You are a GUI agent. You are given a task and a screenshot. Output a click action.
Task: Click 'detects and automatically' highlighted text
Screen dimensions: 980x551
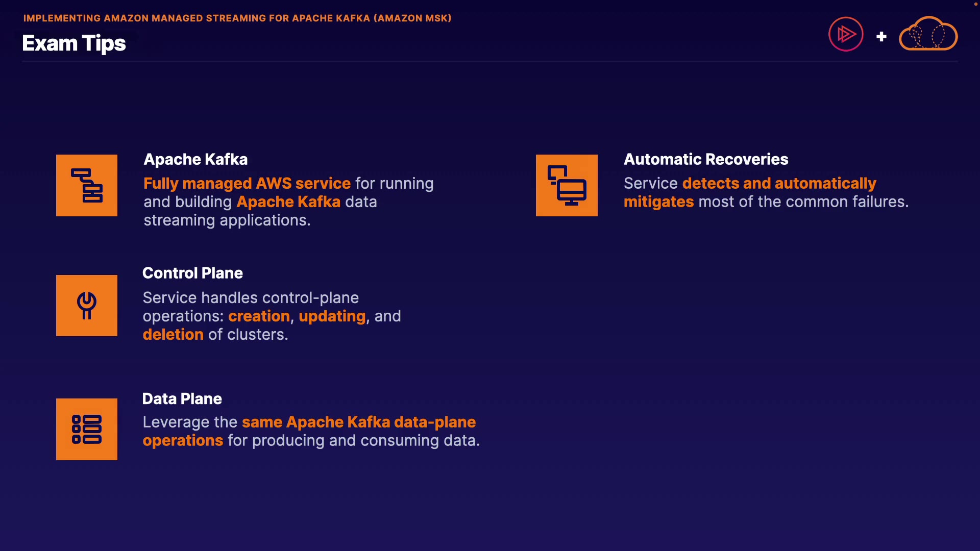[779, 183]
